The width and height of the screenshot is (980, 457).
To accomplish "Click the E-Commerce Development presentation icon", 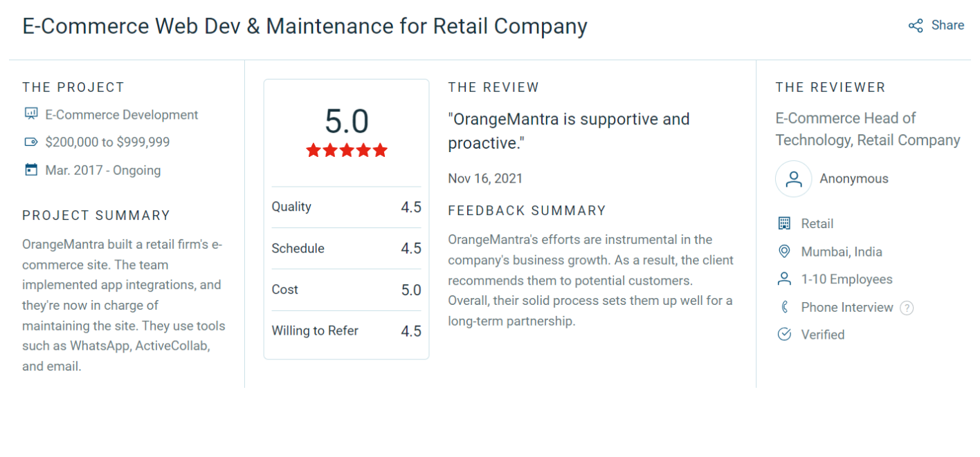I will point(31,114).
